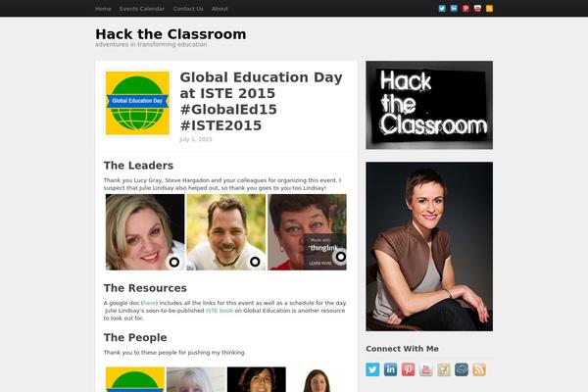The image size is (588, 392).
Task: Click 'The Resources' heading
Action: point(145,288)
